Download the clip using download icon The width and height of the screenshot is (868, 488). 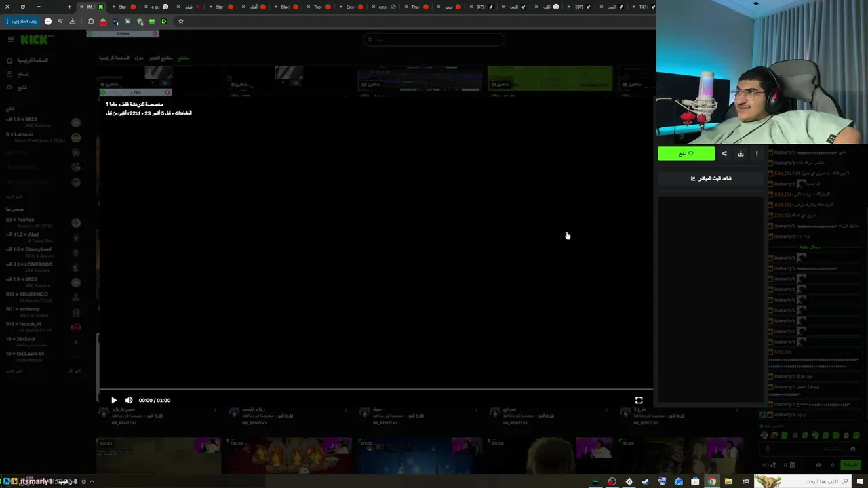[741, 154]
